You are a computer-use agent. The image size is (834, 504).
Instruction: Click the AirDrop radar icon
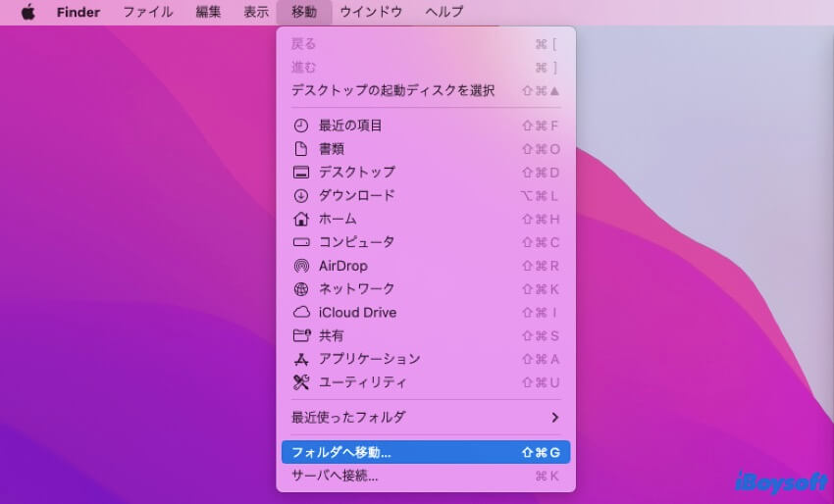pyautogui.click(x=301, y=266)
